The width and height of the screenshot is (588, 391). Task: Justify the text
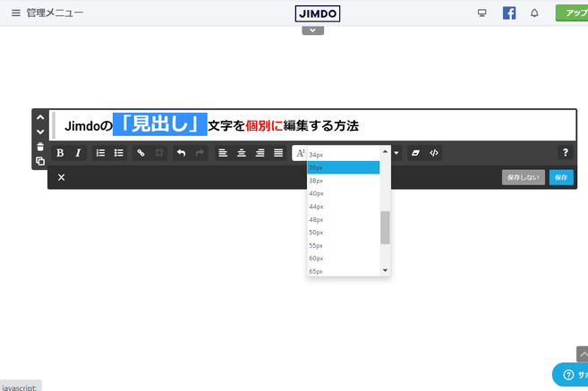[x=278, y=153]
